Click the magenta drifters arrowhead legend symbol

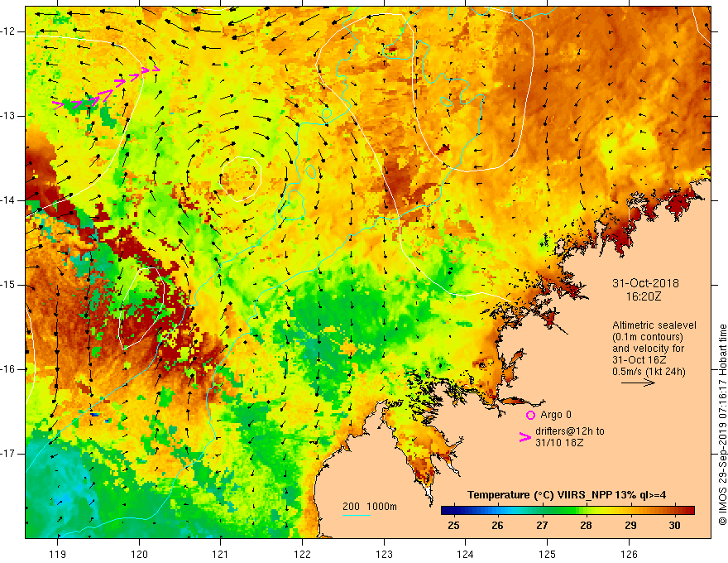(525, 437)
